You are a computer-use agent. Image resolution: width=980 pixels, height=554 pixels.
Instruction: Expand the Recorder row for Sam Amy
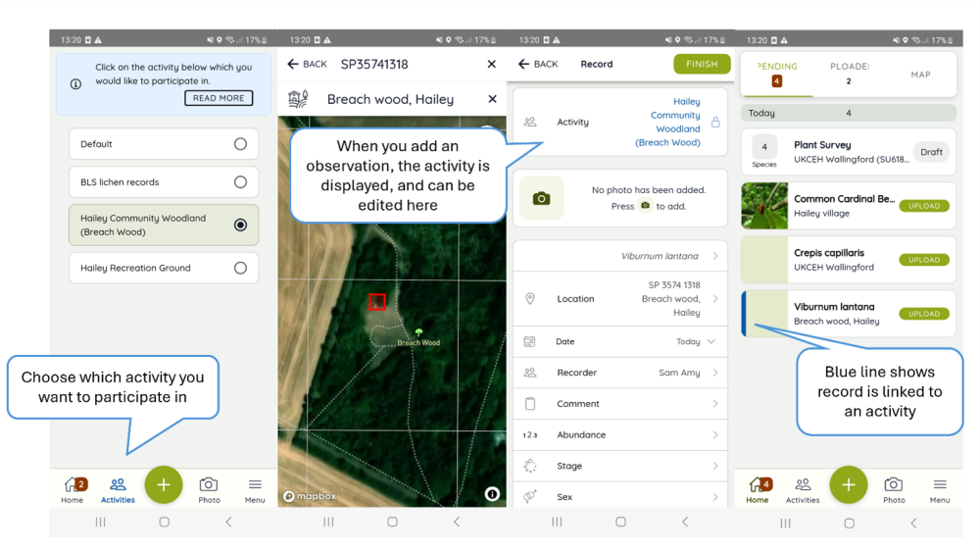(x=620, y=373)
